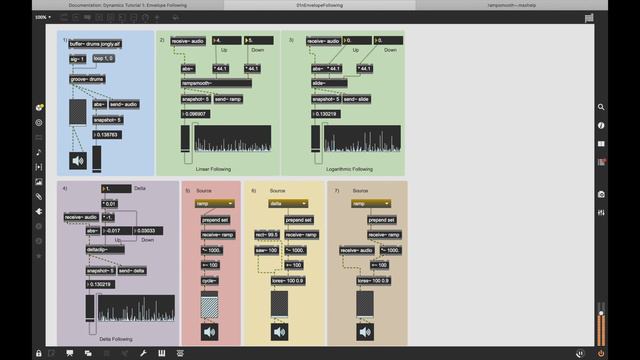Click the rampsmooth~ object in panel 2
The image size is (640, 360).
click(x=216, y=83)
